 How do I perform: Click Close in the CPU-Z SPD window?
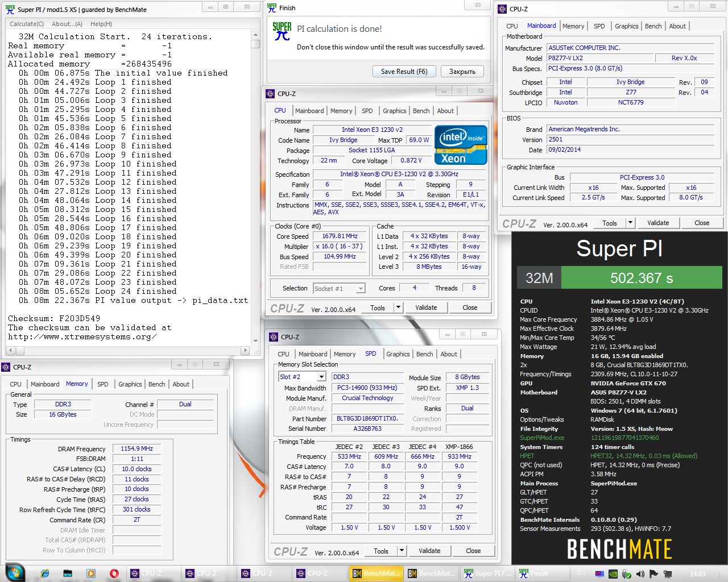tap(473, 551)
